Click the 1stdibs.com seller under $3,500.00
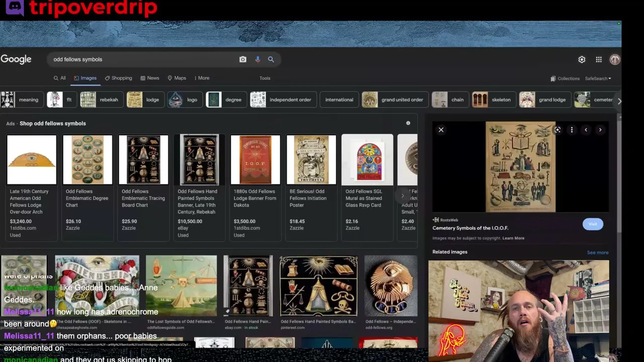Screen dimensions: 644x362 (x=247, y=228)
